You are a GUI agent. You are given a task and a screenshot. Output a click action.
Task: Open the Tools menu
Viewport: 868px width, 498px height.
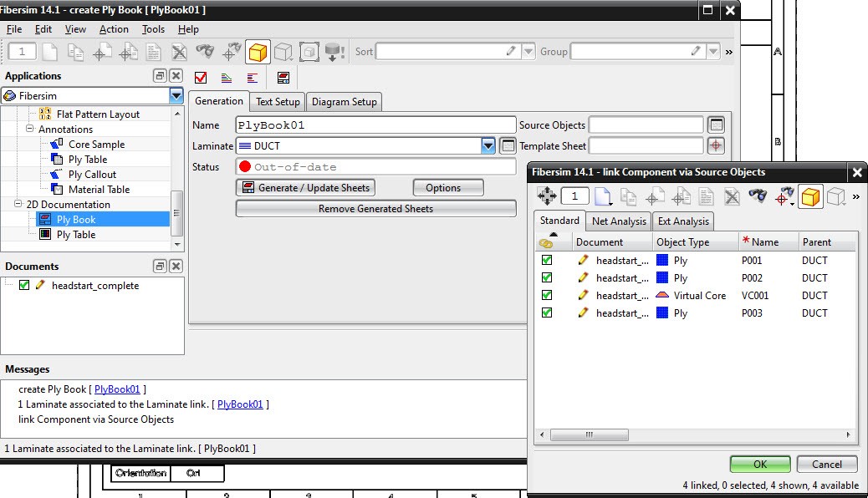pyautogui.click(x=153, y=29)
